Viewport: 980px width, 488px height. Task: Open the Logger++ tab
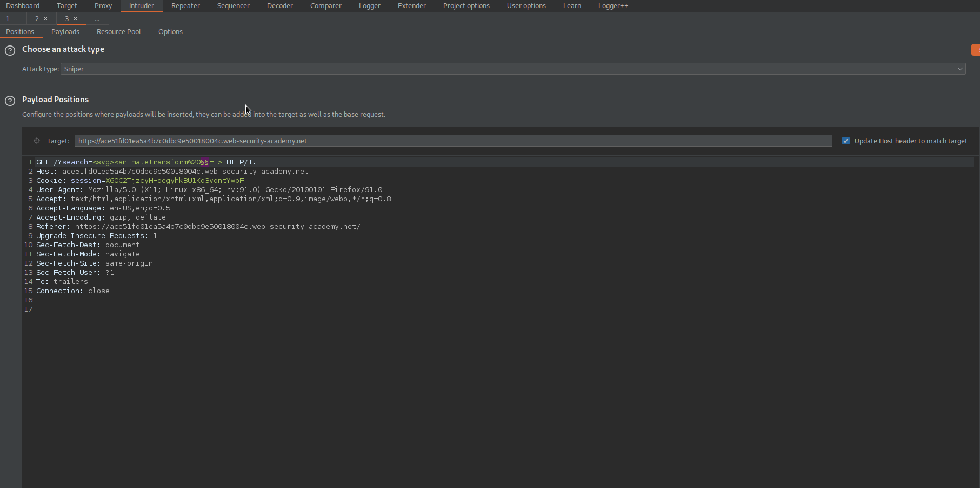click(614, 6)
